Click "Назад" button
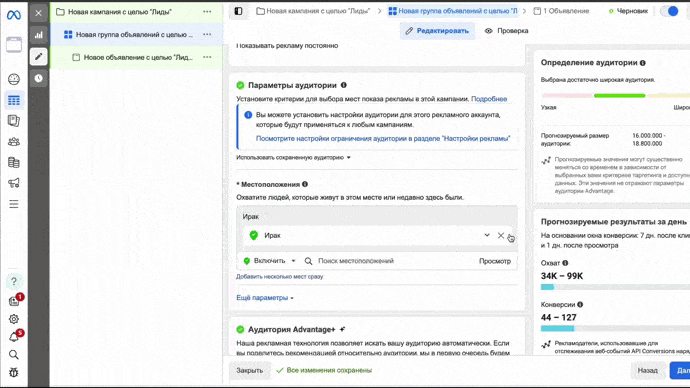 point(647,370)
